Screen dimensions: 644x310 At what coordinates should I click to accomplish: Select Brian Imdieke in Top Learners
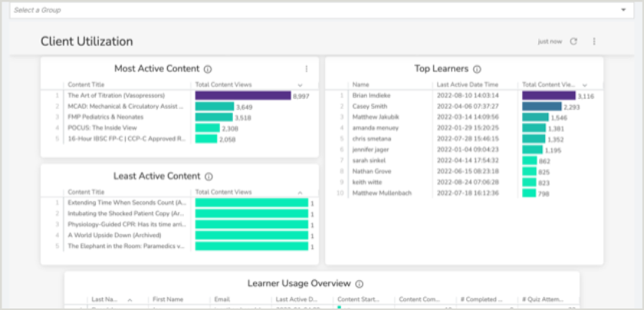[372, 95]
